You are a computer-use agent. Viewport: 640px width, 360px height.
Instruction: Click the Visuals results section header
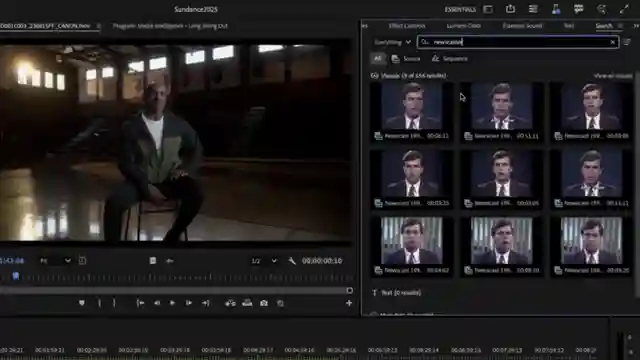[x=409, y=76]
